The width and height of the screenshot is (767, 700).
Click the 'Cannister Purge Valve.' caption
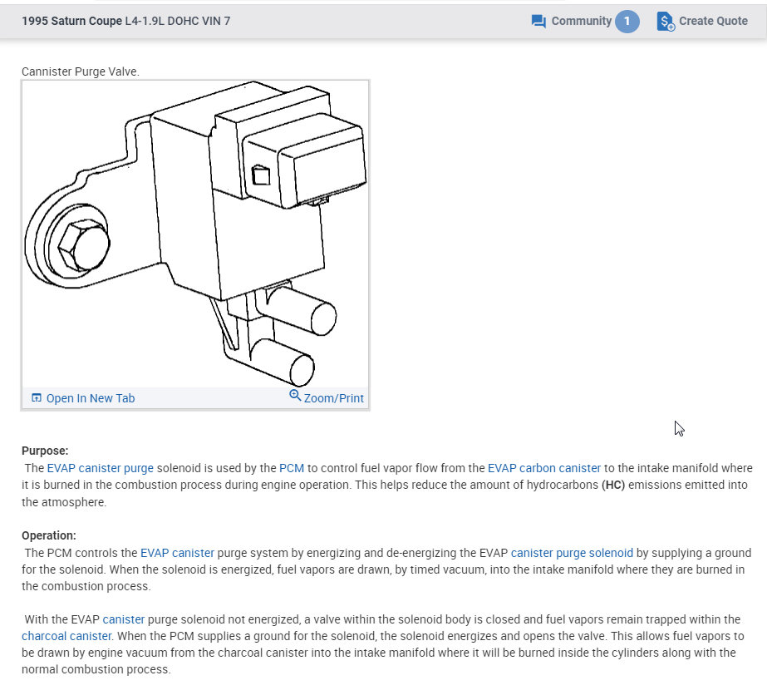(81, 71)
